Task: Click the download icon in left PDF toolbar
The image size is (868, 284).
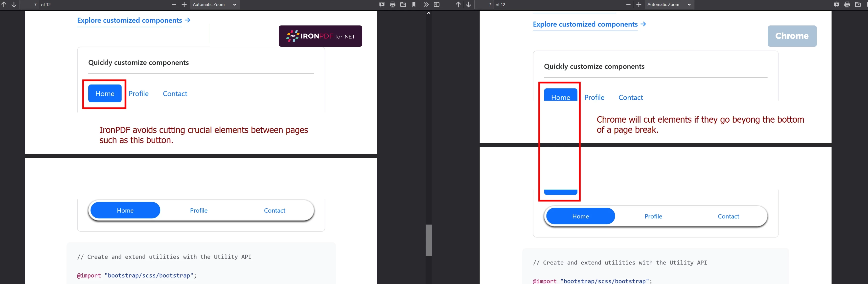Action: pyautogui.click(x=403, y=4)
